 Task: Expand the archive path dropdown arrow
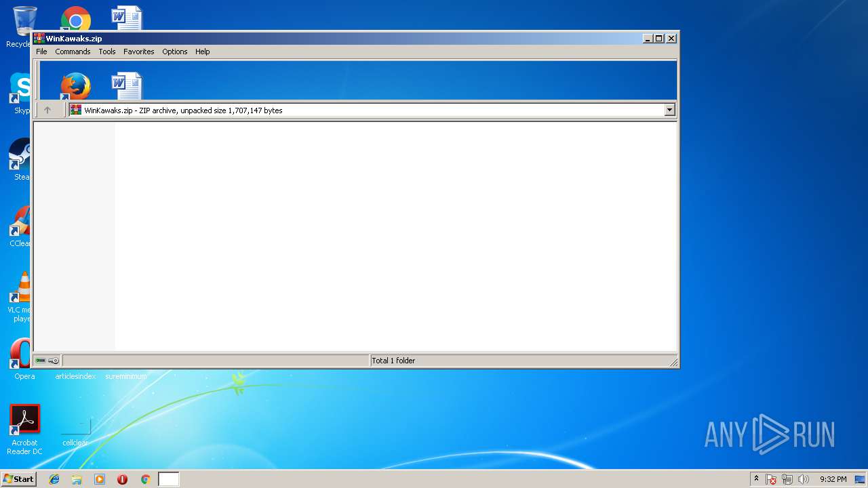pyautogui.click(x=670, y=110)
